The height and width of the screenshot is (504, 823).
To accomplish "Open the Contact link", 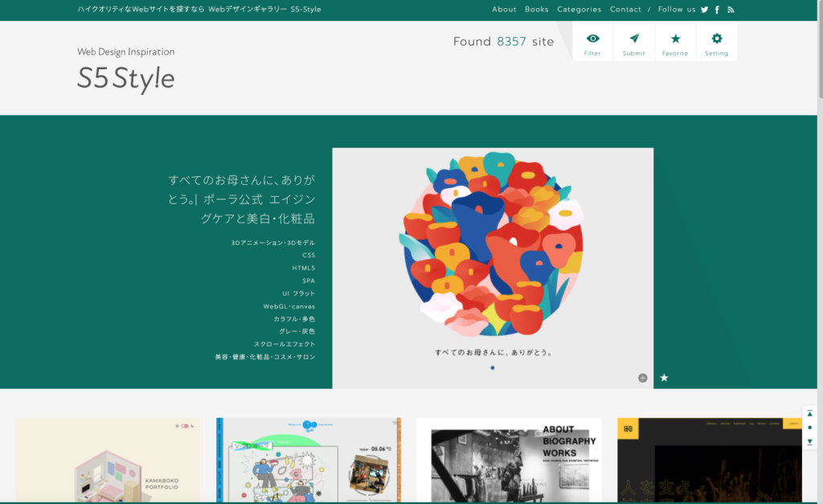I will (x=625, y=9).
